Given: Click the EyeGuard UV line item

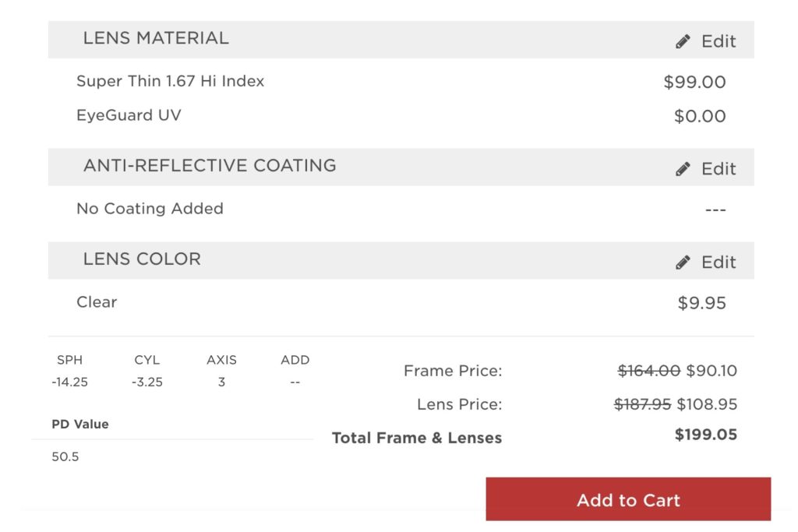Looking at the screenshot, I should coord(129,115).
